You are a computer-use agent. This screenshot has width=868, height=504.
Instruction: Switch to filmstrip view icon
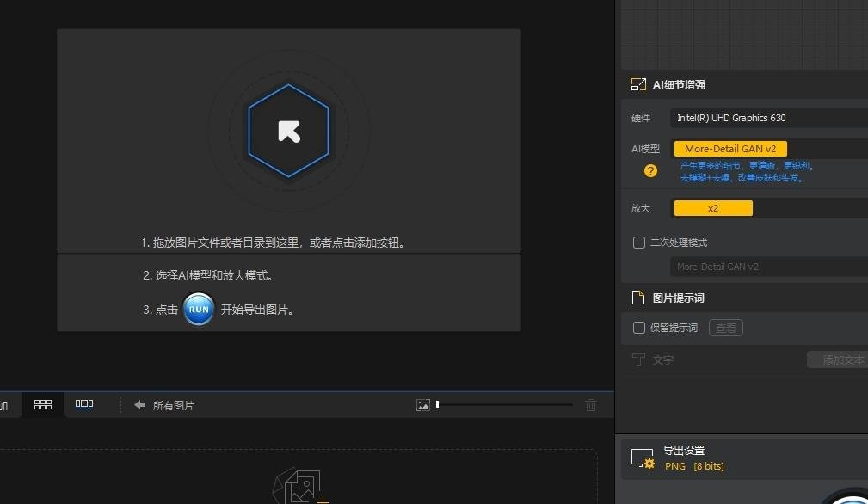click(x=84, y=404)
